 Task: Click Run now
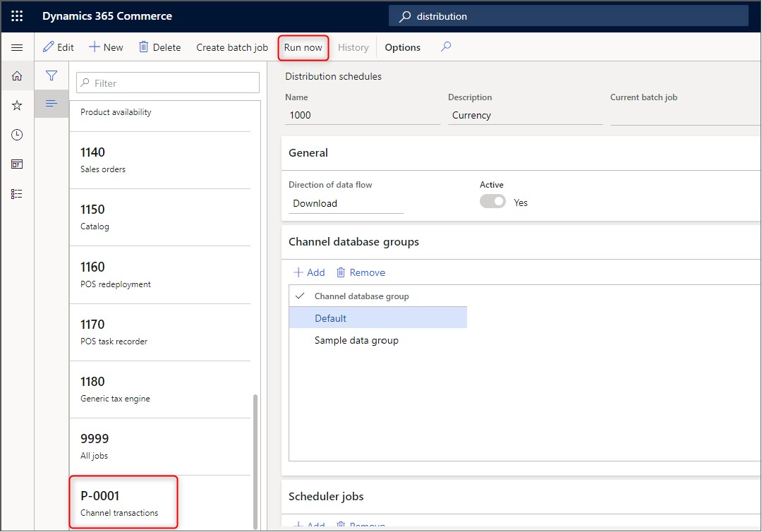pyautogui.click(x=303, y=47)
